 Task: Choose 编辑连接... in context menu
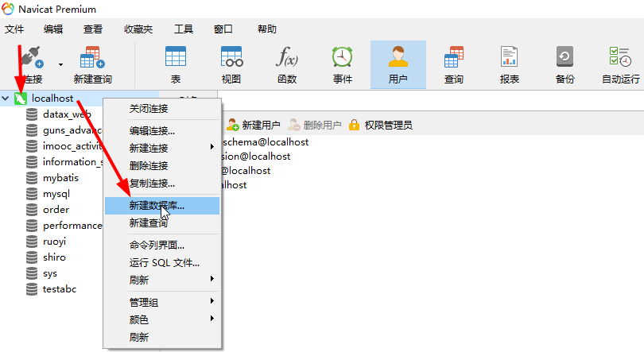[x=162, y=131]
